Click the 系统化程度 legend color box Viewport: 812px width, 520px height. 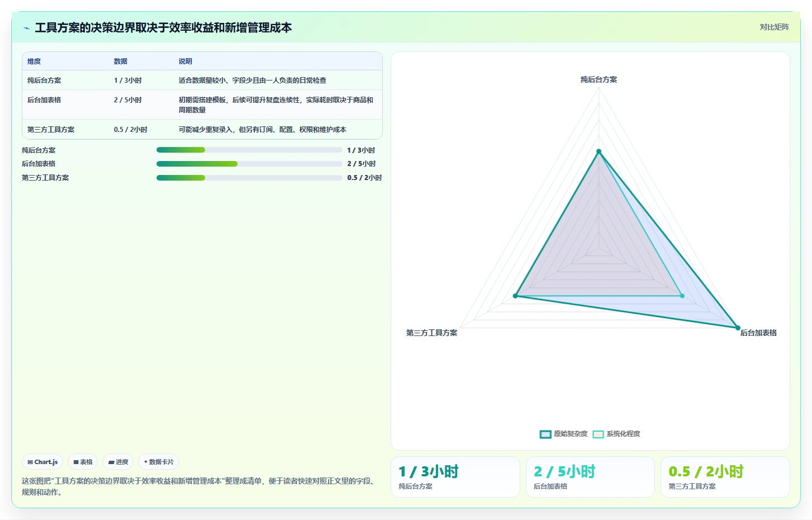[x=598, y=434]
